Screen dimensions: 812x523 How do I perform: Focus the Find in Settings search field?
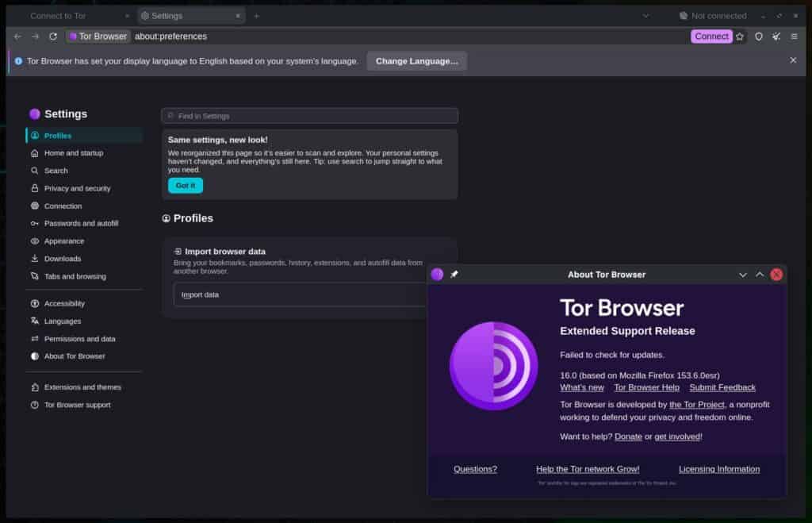[x=310, y=116]
